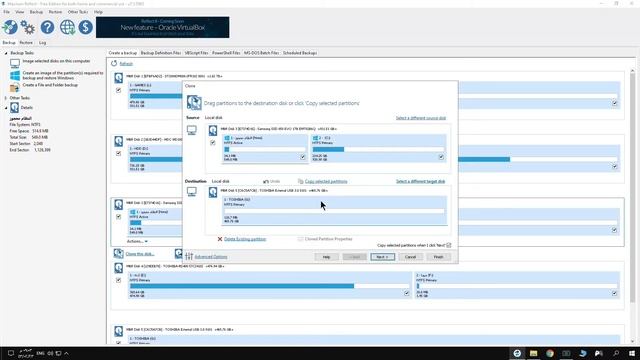Click the destination TOSHIBA disk icon in dialog

pyautogui.click(x=213, y=192)
